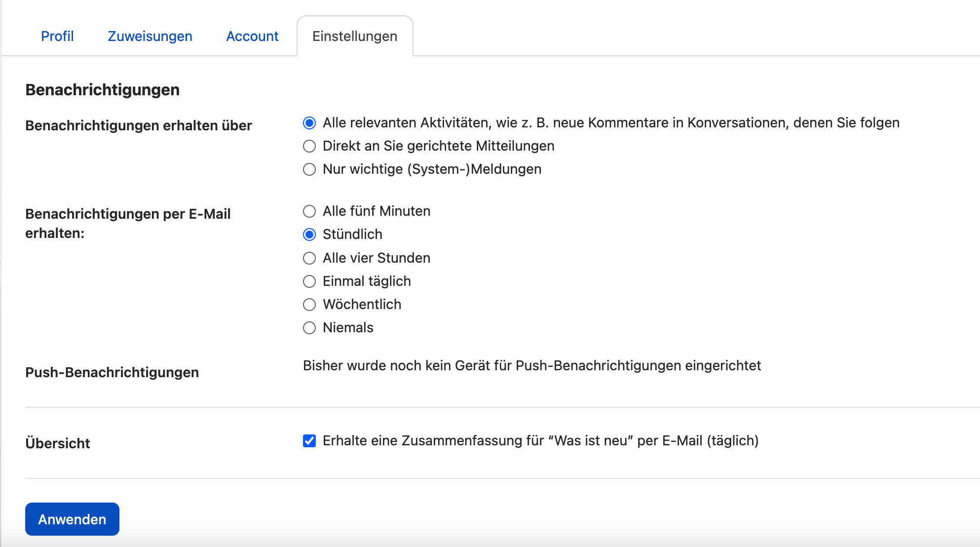Click the 'Stündlich' label text
This screenshot has height=547, width=980.
(352, 234)
